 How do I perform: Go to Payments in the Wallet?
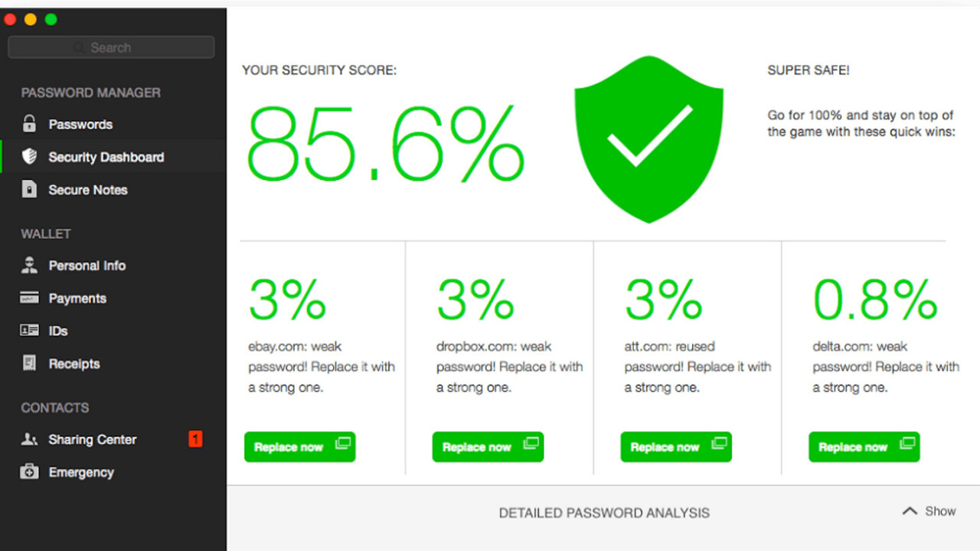tap(77, 298)
